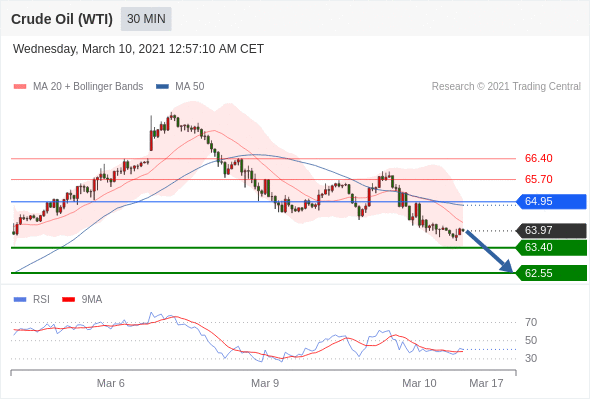
Task: Click the Crude Oil (WTI) title
Action: pyautogui.click(x=62, y=19)
